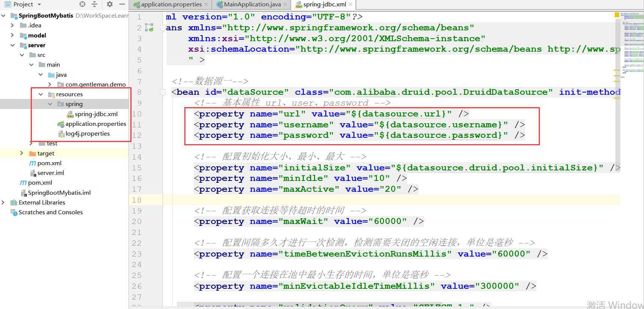The image size is (644, 309).
Task: Select spring-jdbc.xml in the project tree
Action: (x=96, y=114)
